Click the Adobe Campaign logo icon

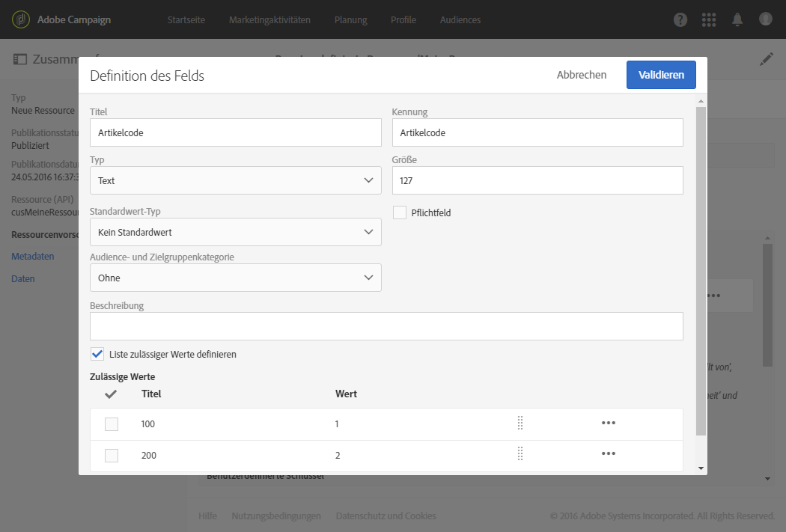[21, 19]
